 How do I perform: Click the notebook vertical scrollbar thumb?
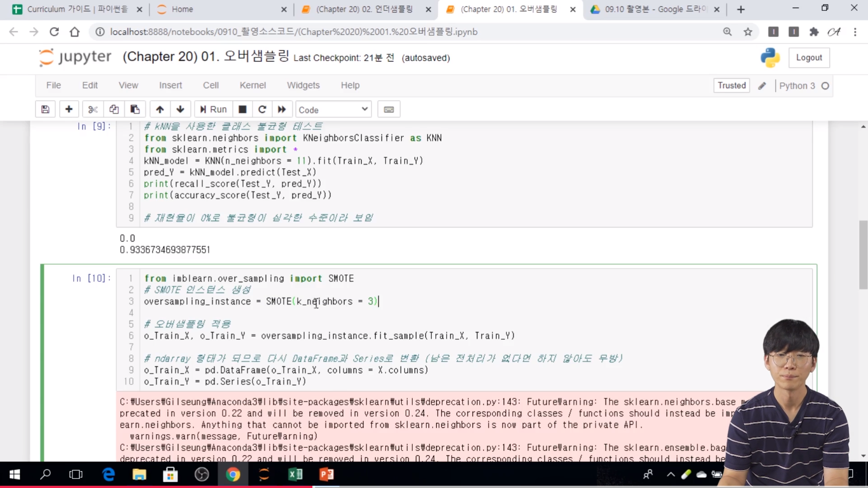click(863, 254)
